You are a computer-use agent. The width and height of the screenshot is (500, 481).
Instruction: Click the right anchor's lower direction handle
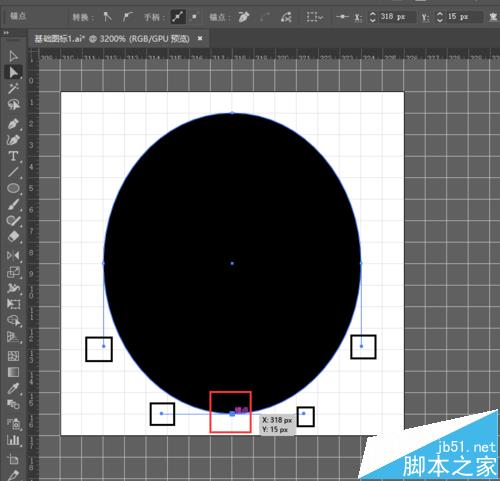(361, 346)
